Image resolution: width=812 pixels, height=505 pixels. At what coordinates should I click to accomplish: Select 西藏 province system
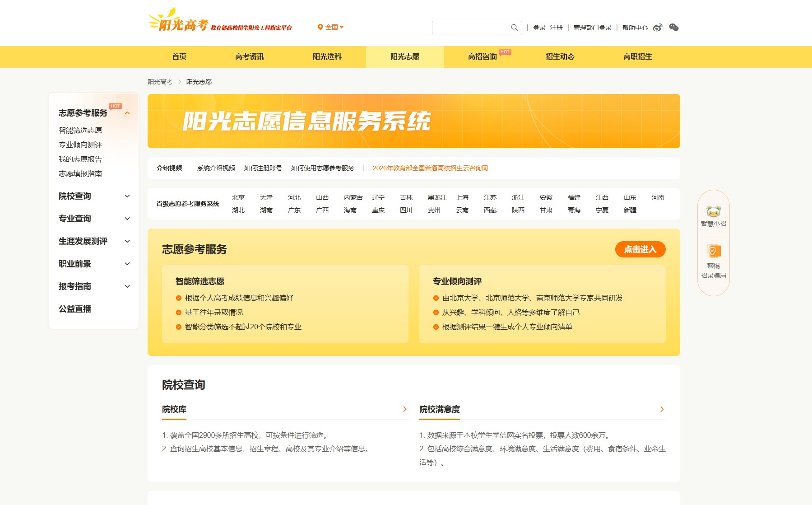coord(490,210)
